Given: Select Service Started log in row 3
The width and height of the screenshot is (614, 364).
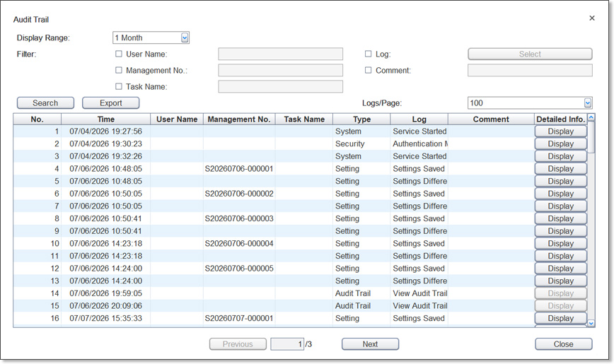Looking at the screenshot, I should tap(419, 156).
